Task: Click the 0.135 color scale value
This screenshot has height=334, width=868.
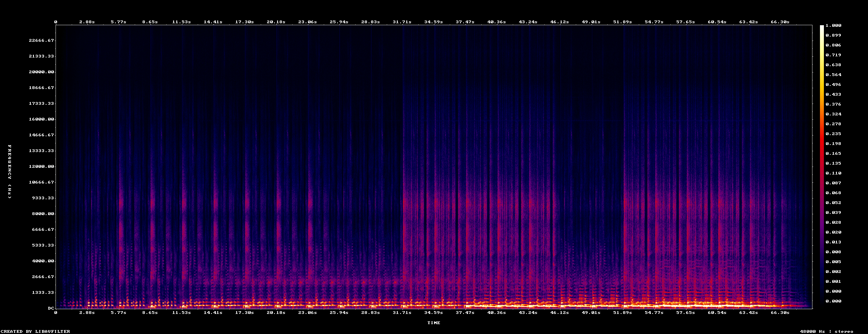Action: [x=833, y=163]
